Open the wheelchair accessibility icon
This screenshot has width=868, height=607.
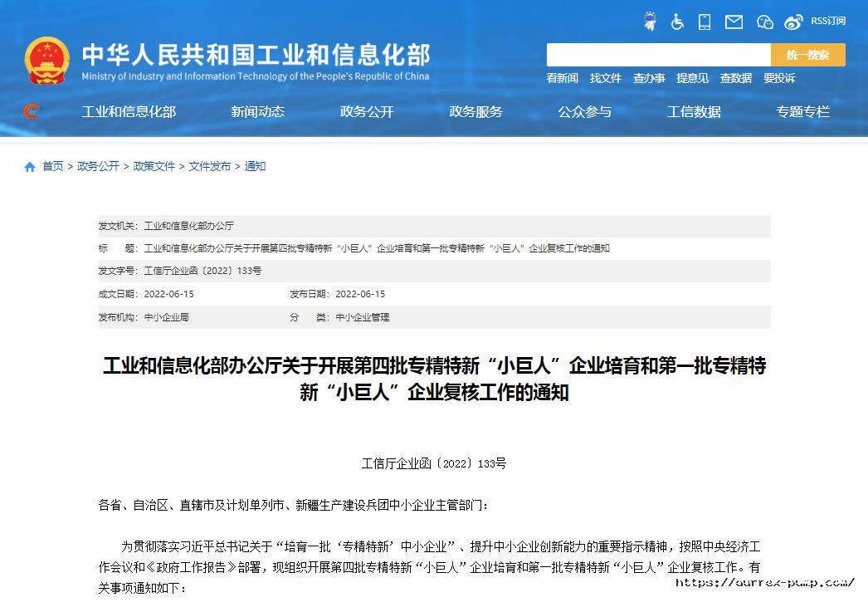(677, 22)
